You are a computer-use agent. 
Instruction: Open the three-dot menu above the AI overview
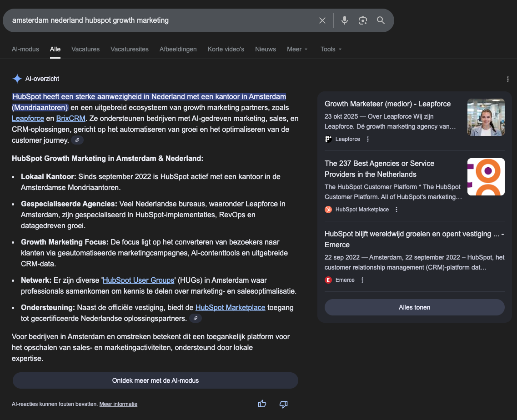click(507, 79)
